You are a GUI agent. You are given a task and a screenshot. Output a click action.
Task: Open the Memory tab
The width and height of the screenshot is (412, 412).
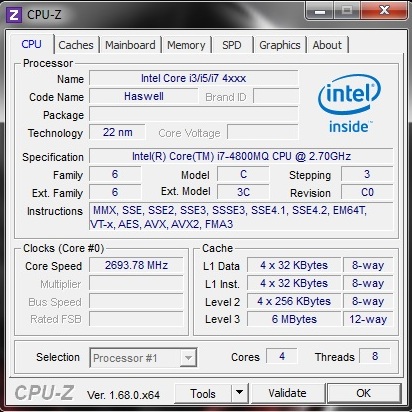tap(186, 45)
